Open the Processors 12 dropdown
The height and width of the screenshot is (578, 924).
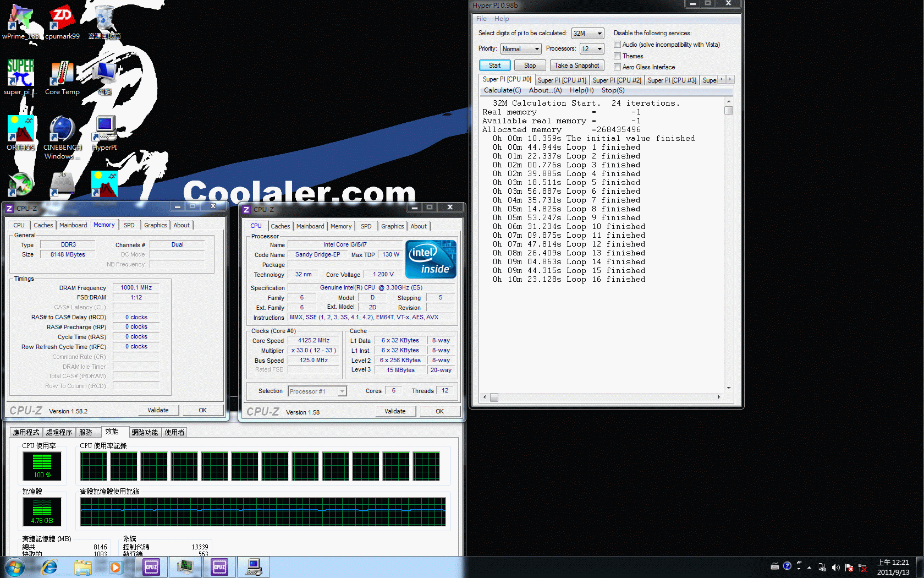coord(592,49)
